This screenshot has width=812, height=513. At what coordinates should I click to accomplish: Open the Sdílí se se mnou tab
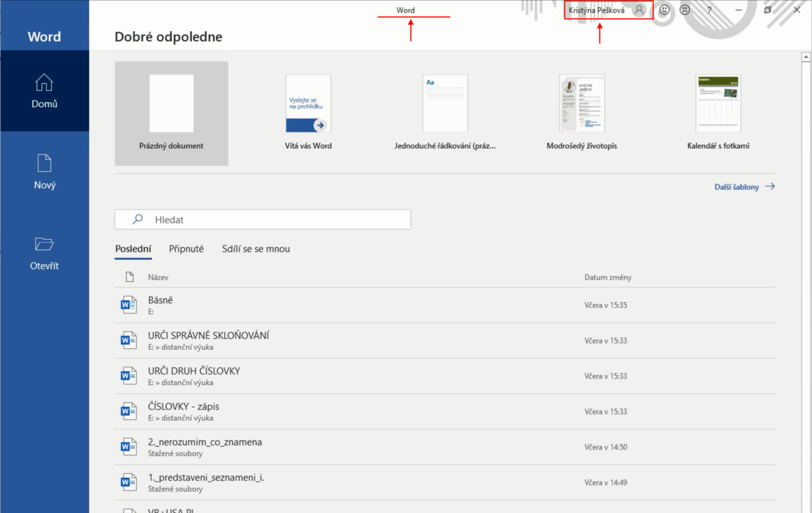coord(256,249)
